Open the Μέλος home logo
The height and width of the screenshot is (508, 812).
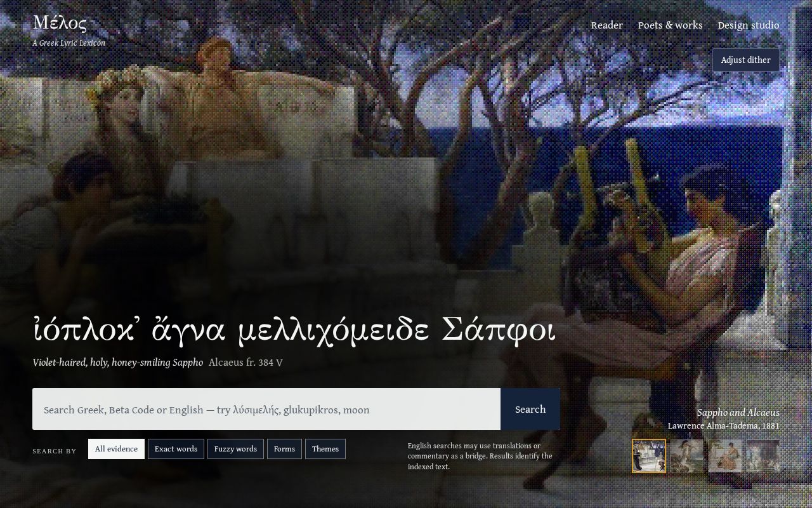click(x=60, y=23)
